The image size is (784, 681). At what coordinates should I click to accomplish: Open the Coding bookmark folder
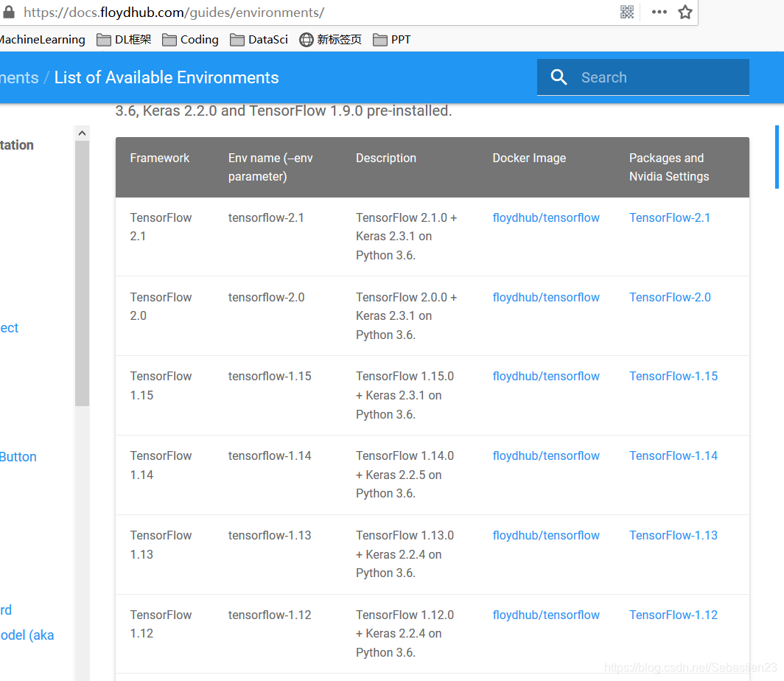191,40
